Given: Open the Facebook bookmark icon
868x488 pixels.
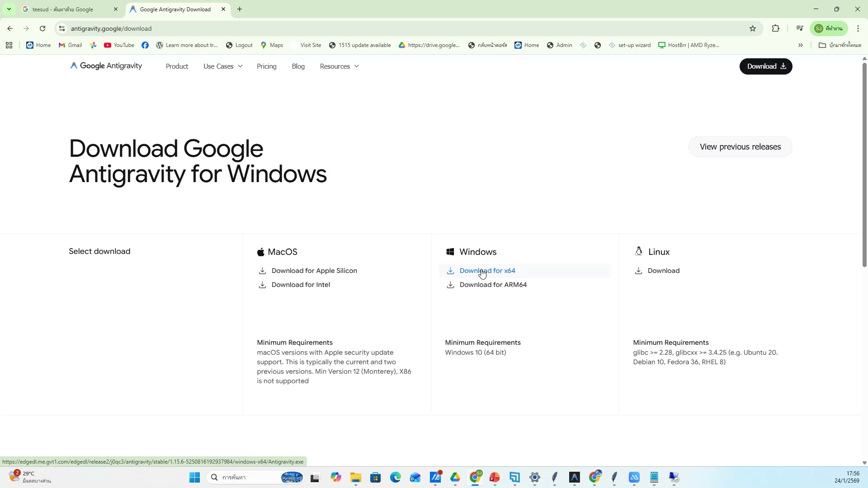Looking at the screenshot, I should (x=145, y=45).
